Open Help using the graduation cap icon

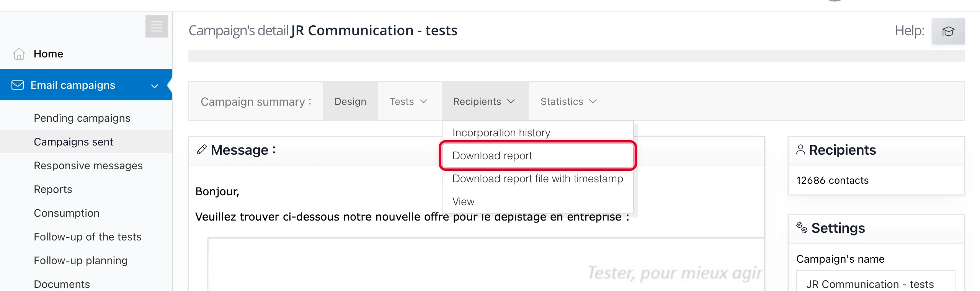[x=948, y=31]
